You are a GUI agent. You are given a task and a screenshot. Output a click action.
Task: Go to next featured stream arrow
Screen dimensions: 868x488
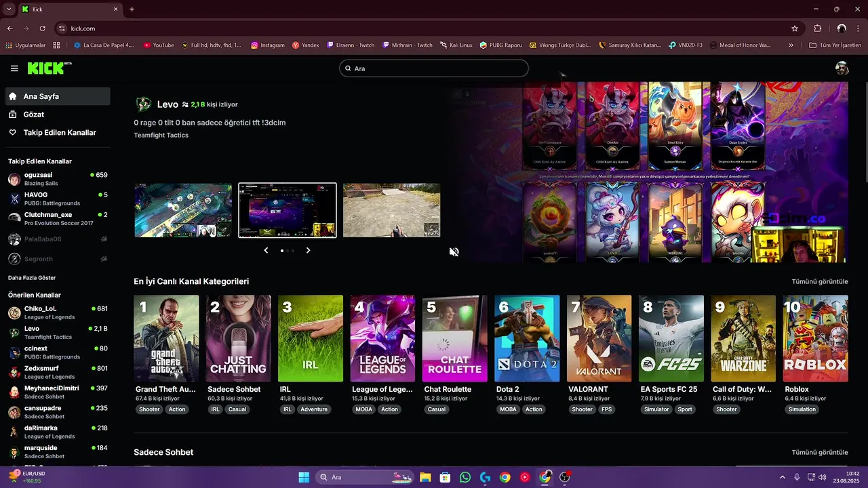pos(308,250)
